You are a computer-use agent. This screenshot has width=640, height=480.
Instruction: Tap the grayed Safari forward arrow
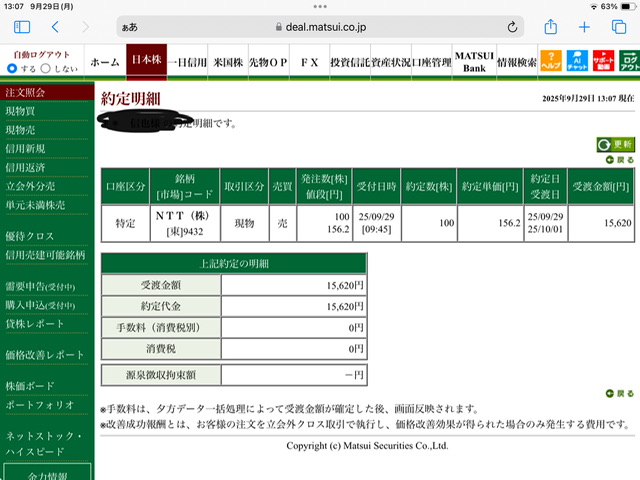click(85, 27)
